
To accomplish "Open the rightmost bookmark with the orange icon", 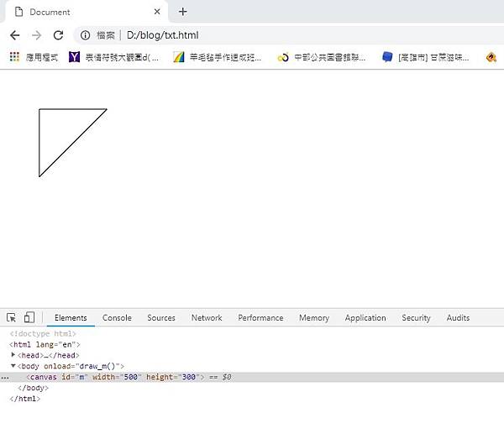I will click(491, 57).
